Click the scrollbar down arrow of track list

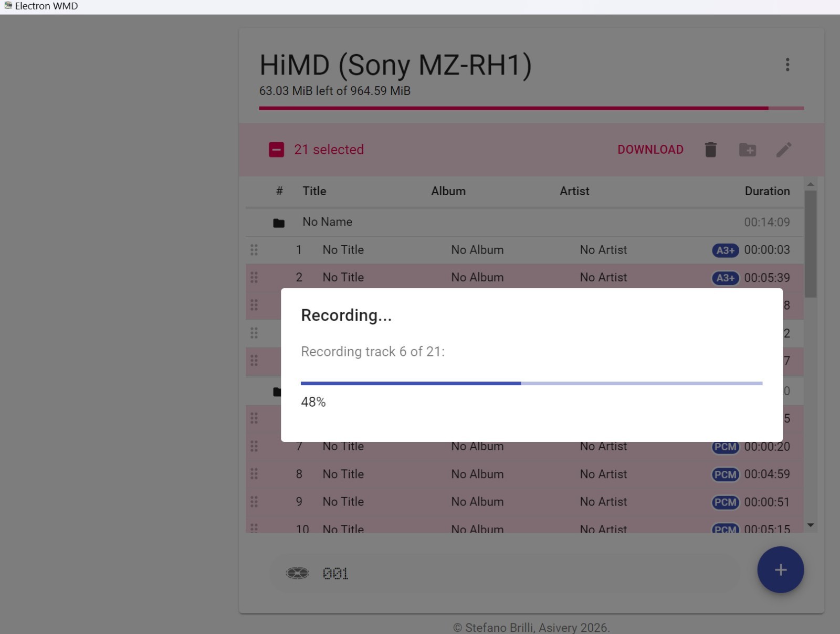pos(811,525)
